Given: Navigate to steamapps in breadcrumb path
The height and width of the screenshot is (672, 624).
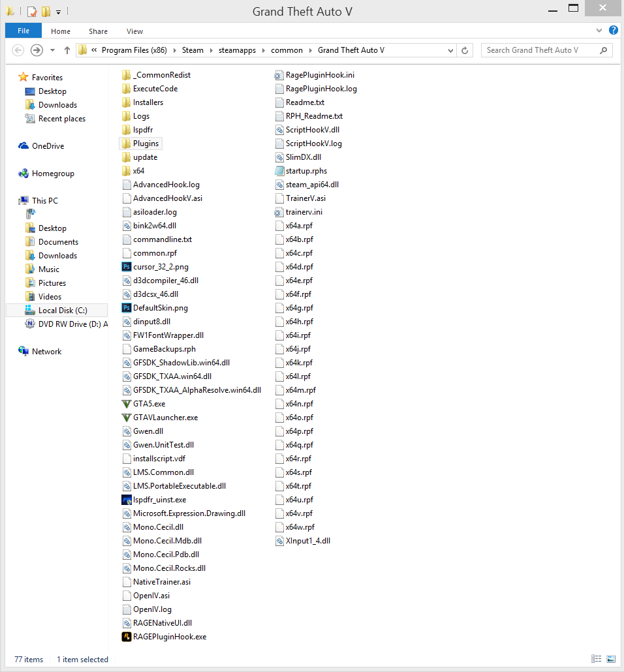Looking at the screenshot, I should point(237,50).
